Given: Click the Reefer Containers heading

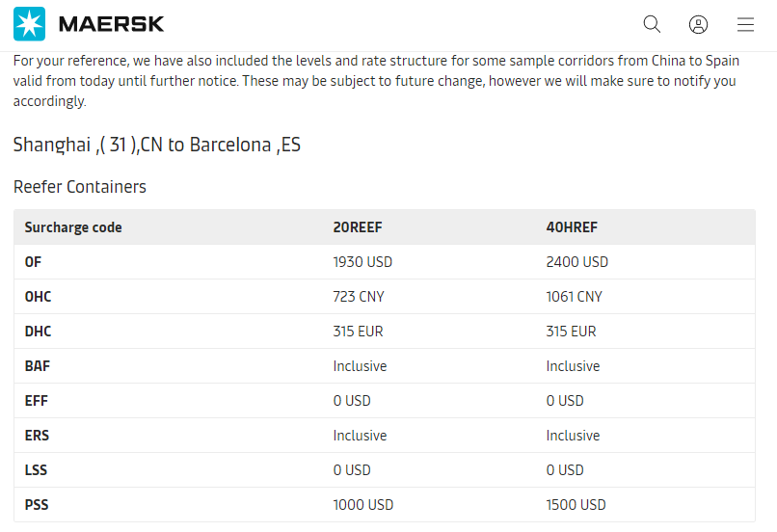Looking at the screenshot, I should 80,187.
